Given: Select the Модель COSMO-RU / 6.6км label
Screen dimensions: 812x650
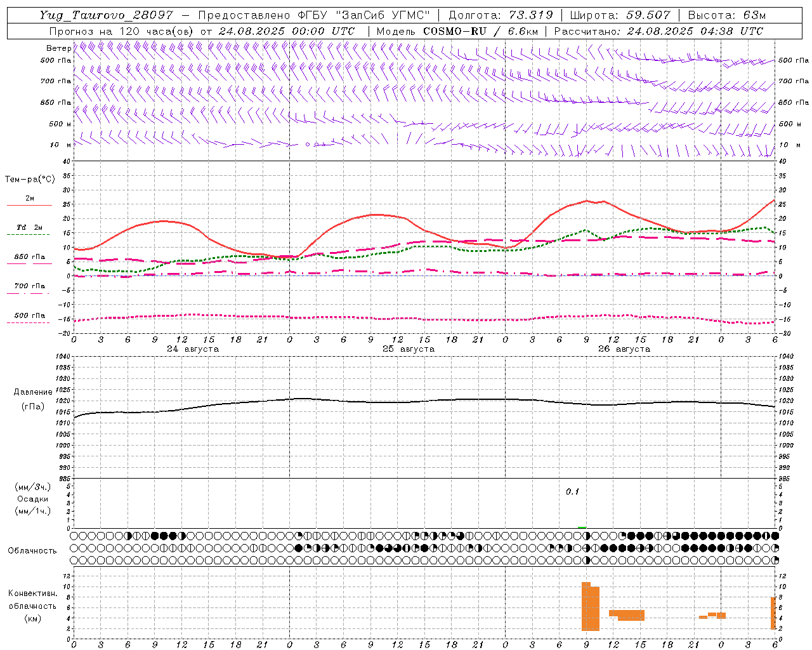Looking at the screenshot, I should coord(457,31).
